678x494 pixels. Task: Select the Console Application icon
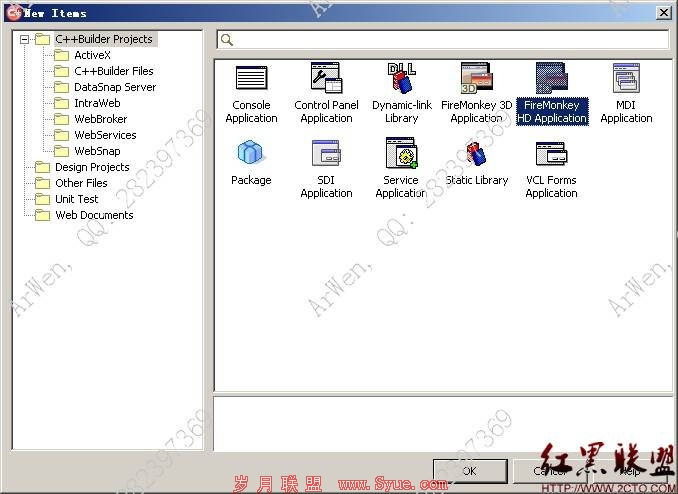[x=251, y=78]
